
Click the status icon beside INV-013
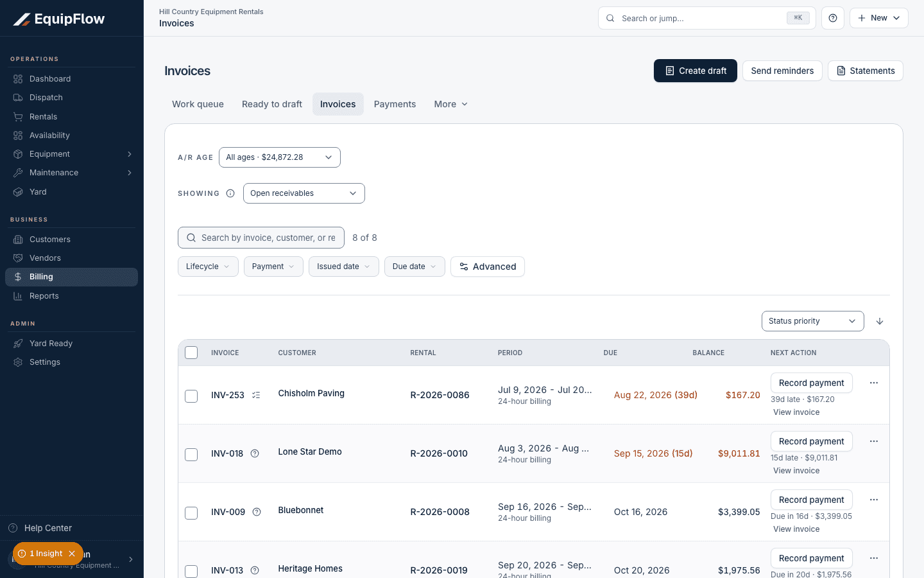click(255, 570)
